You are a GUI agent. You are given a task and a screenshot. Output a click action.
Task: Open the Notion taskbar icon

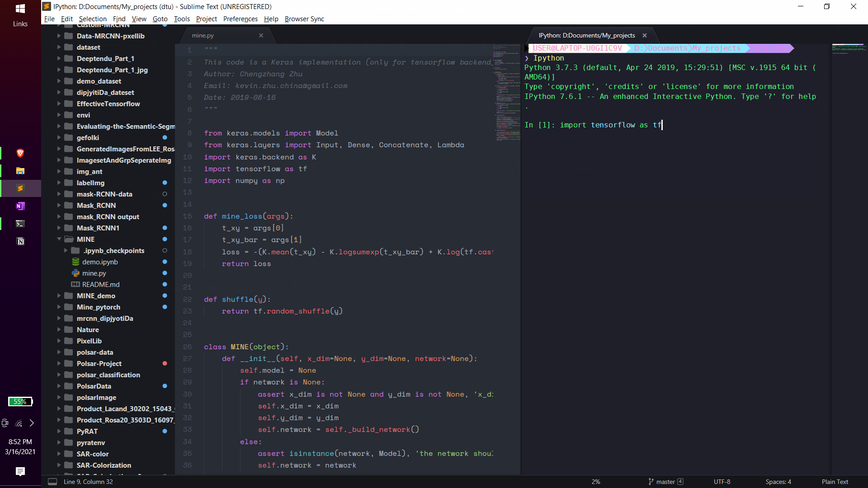[20, 241]
